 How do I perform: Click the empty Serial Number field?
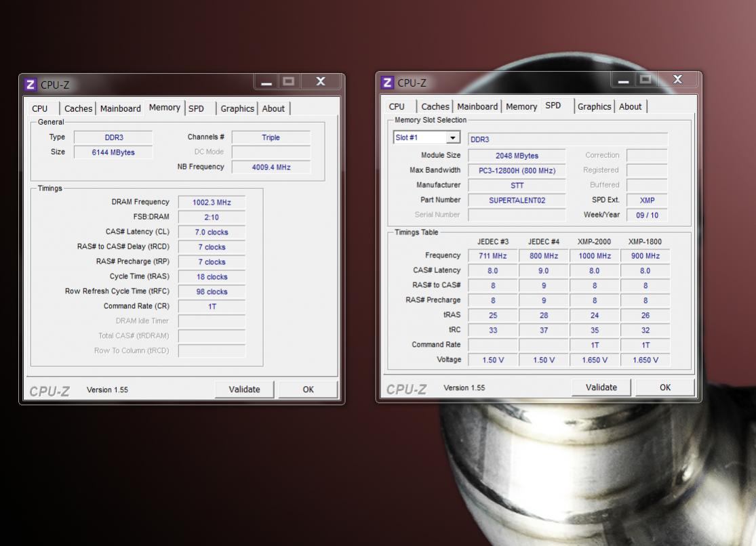click(517, 215)
